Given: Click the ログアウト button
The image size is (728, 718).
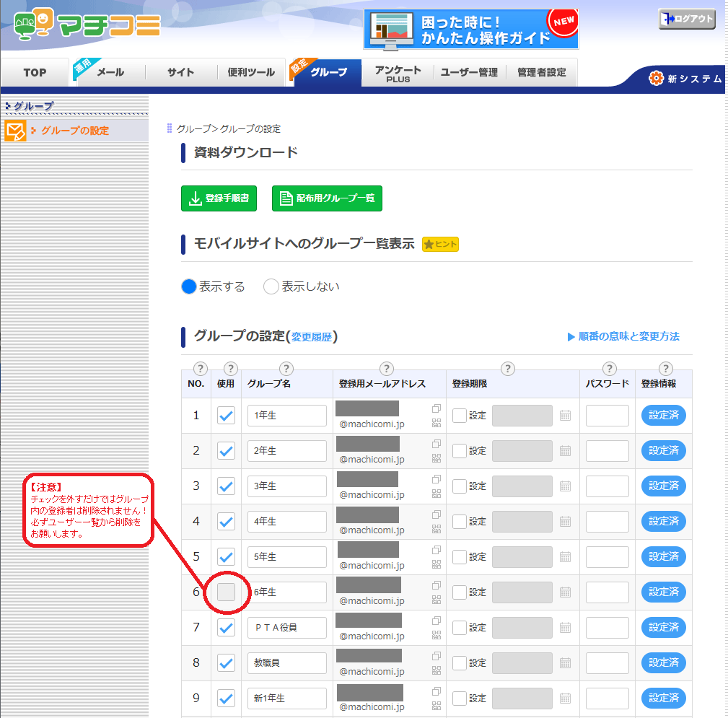Looking at the screenshot, I should [x=686, y=19].
